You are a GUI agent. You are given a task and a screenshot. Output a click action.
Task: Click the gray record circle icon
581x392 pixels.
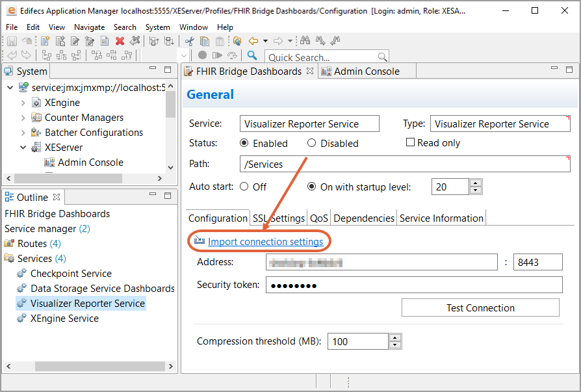click(202, 55)
